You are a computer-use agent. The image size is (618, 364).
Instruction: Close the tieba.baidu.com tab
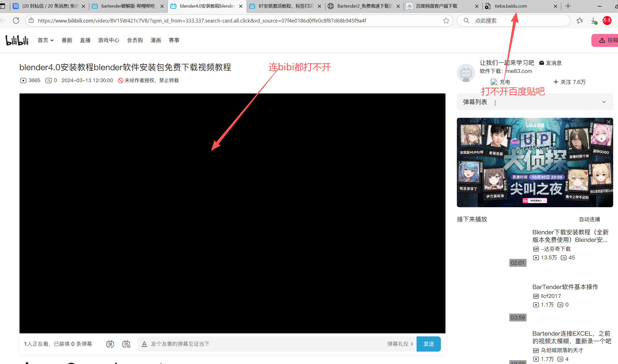click(555, 6)
